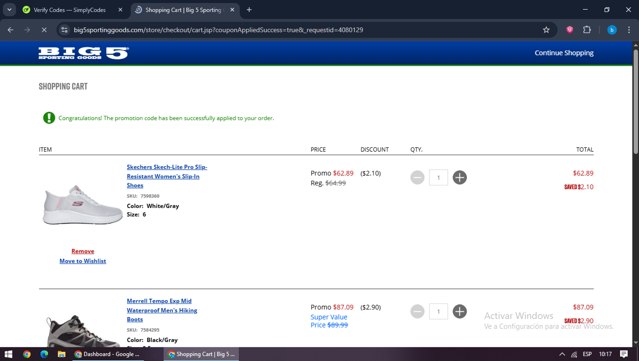The width and height of the screenshot is (639, 361).
Task: Remove the Skechers shoes from cart
Action: tap(83, 251)
